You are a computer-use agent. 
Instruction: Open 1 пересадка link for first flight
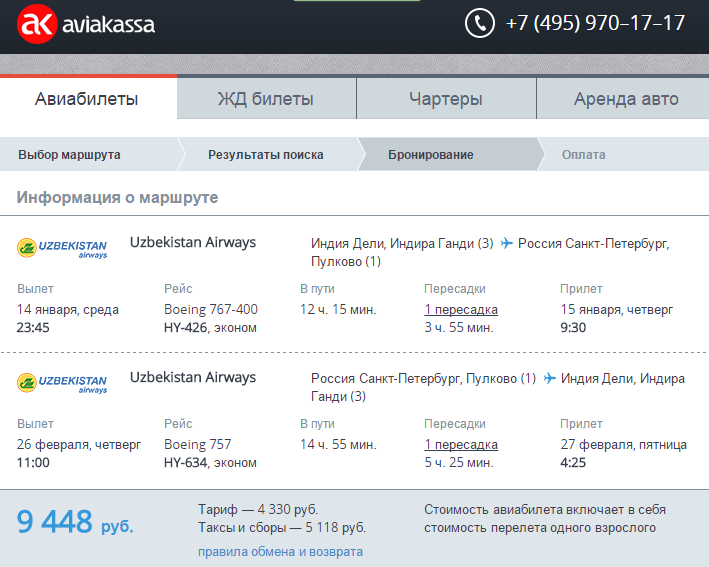[461, 310]
